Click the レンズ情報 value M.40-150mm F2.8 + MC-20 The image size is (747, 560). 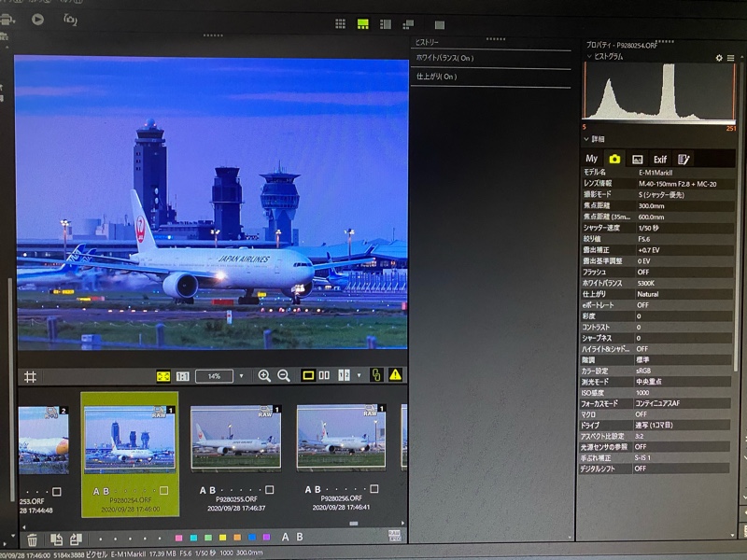point(678,184)
